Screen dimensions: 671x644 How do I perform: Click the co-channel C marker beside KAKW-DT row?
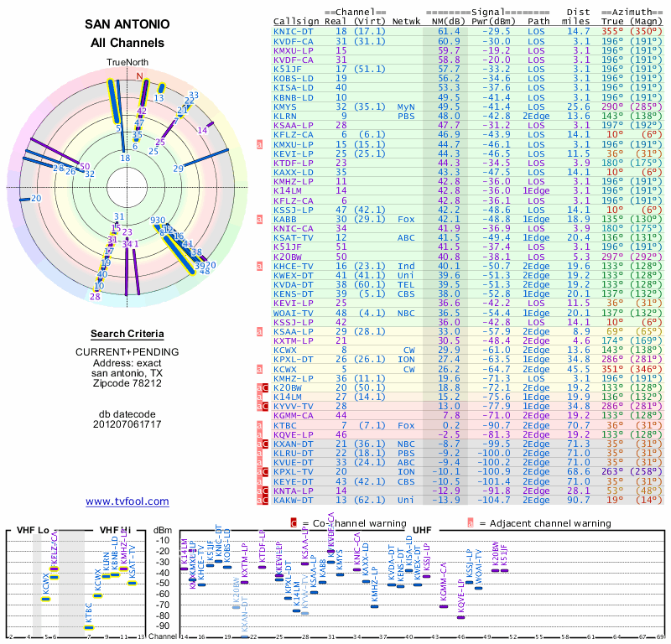265,501
